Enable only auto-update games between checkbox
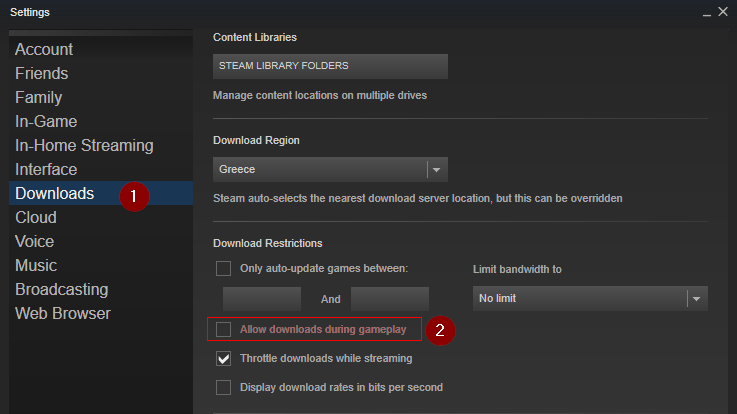 point(223,269)
